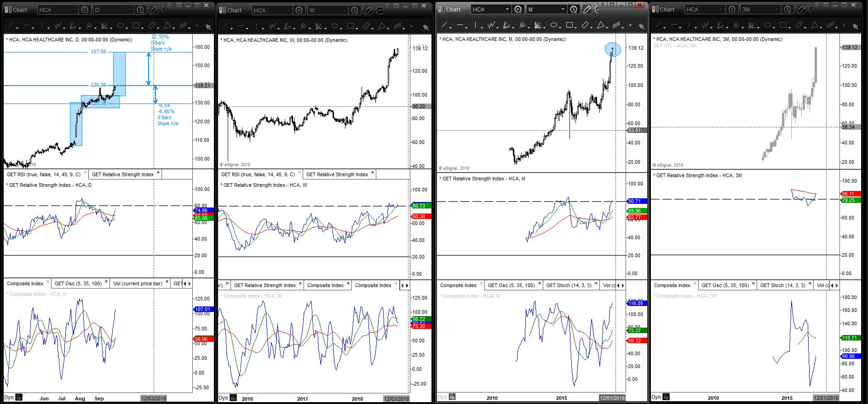This screenshot has width=868, height=404.
Task: Select the vertical line tool in daily chart
Action: pyautogui.click(x=42, y=26)
